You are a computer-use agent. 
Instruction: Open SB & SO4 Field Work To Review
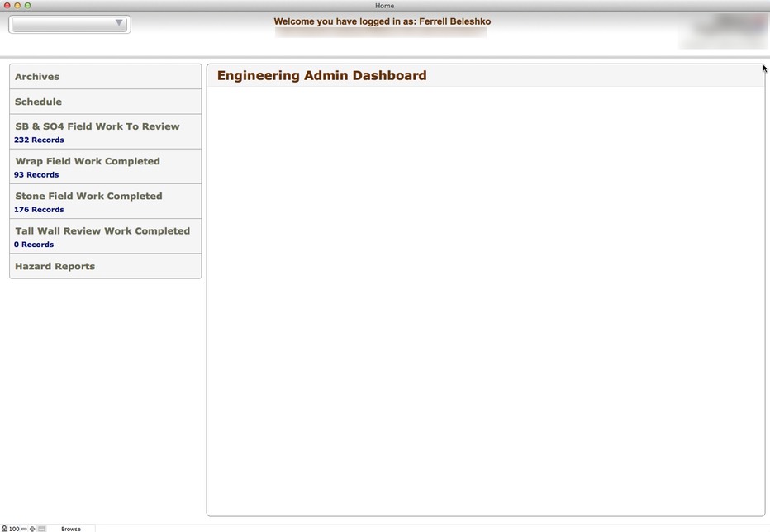[x=105, y=131]
